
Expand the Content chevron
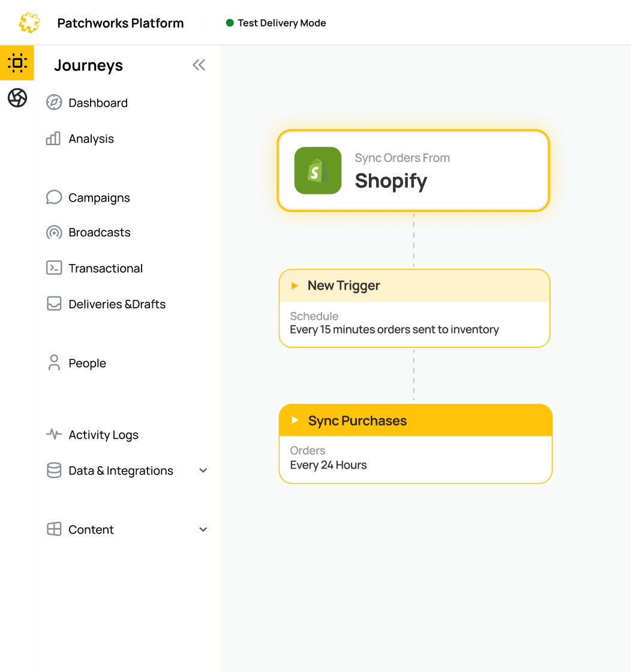tap(203, 530)
